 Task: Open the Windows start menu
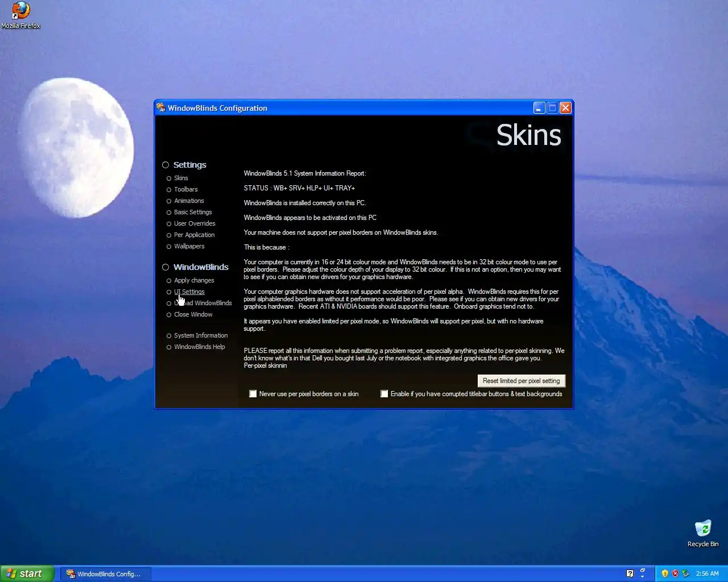(27, 573)
